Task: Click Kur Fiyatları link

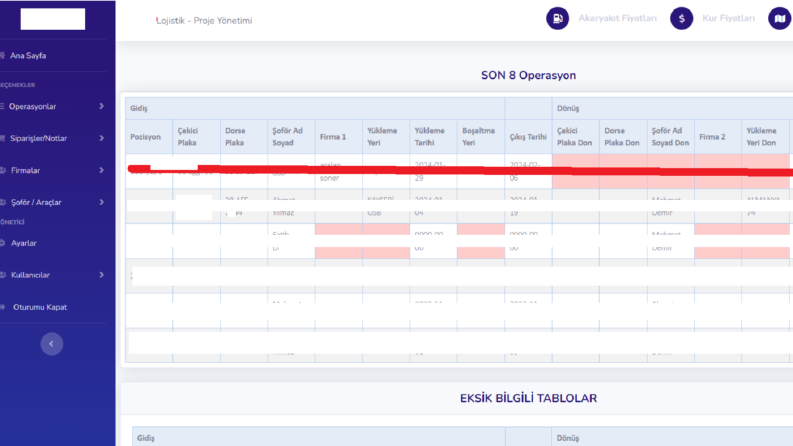Action: tap(728, 18)
